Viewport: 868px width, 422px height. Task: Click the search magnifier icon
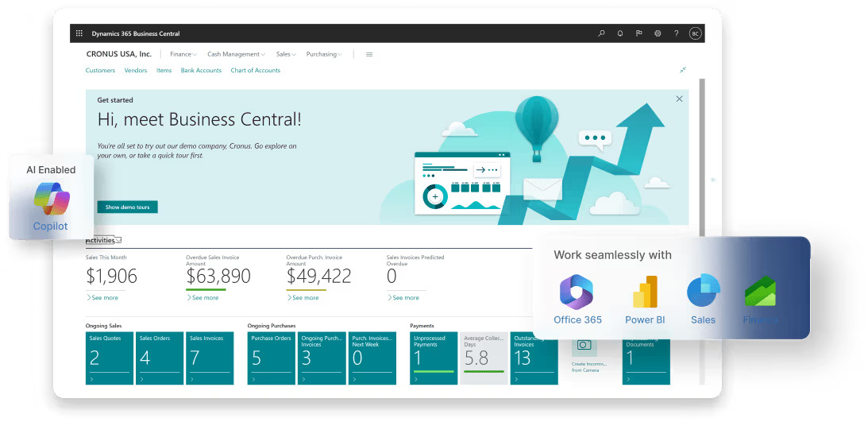[601, 33]
